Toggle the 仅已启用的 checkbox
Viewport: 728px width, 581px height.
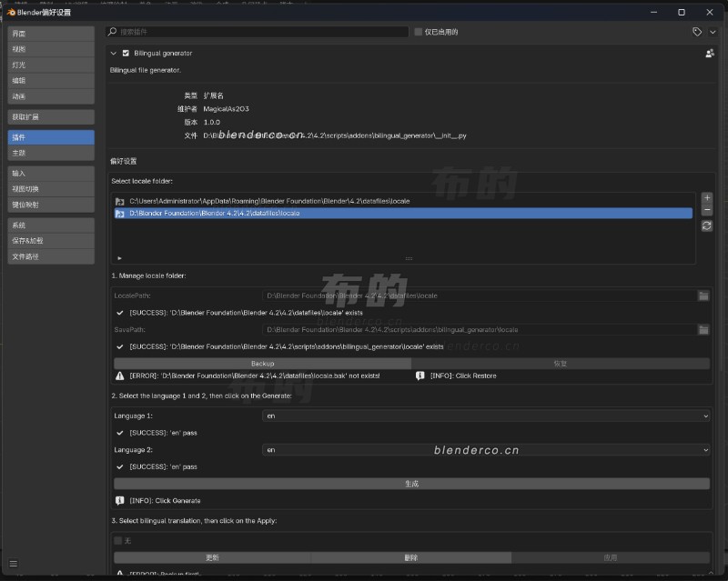coord(419,32)
